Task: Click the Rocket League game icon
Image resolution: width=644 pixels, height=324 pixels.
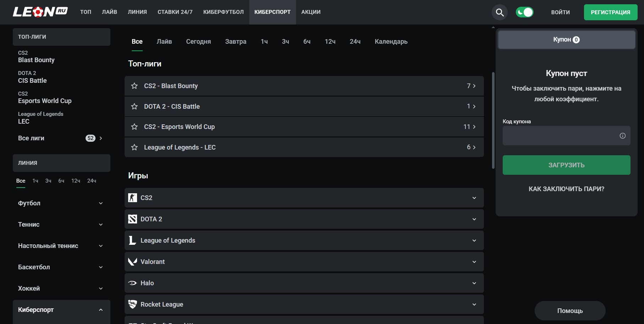Action: pos(132,304)
